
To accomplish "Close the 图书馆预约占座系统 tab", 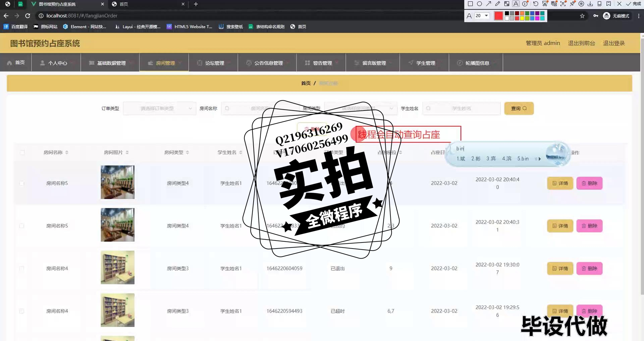I will pyautogui.click(x=103, y=4).
